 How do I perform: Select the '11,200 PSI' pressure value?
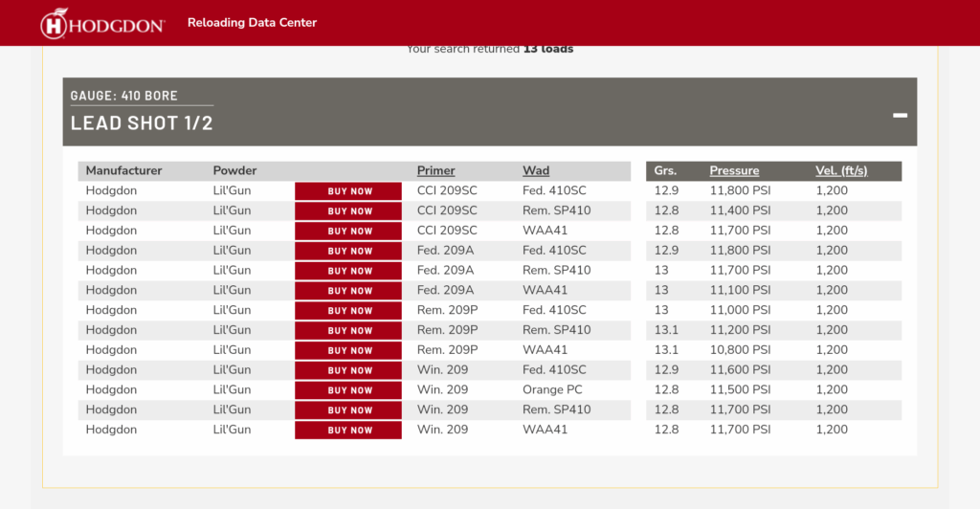coord(740,330)
